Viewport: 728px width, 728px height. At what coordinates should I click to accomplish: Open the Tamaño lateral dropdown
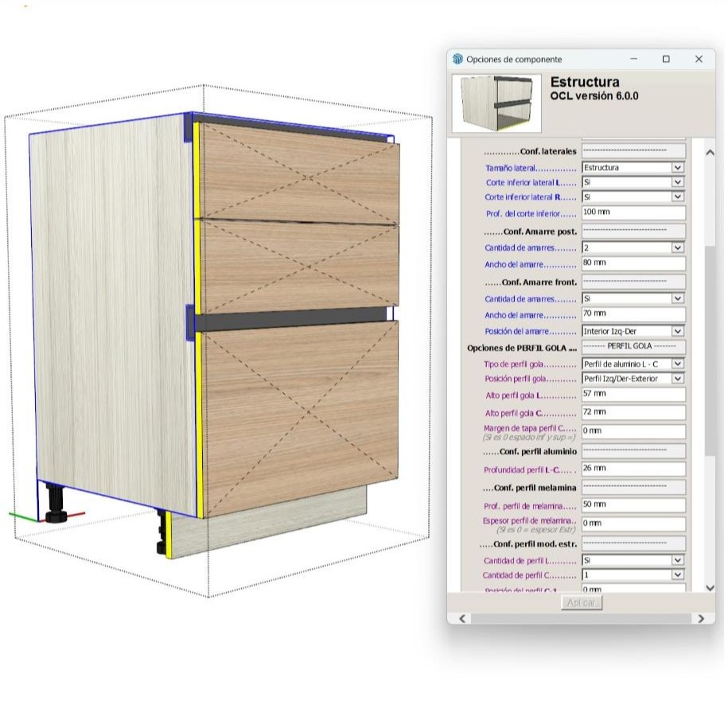tap(676, 167)
